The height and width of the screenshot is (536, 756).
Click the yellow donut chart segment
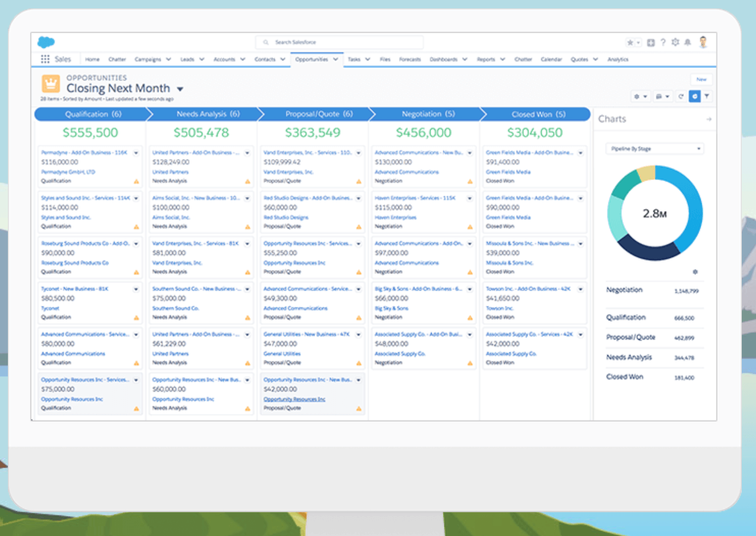pos(646,173)
